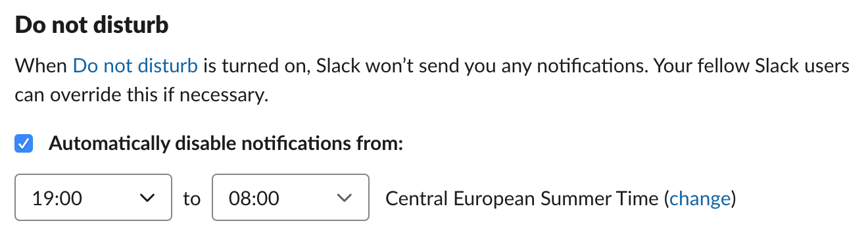
Task: Disable the scheduled Do not disturb option
Action: tap(24, 143)
